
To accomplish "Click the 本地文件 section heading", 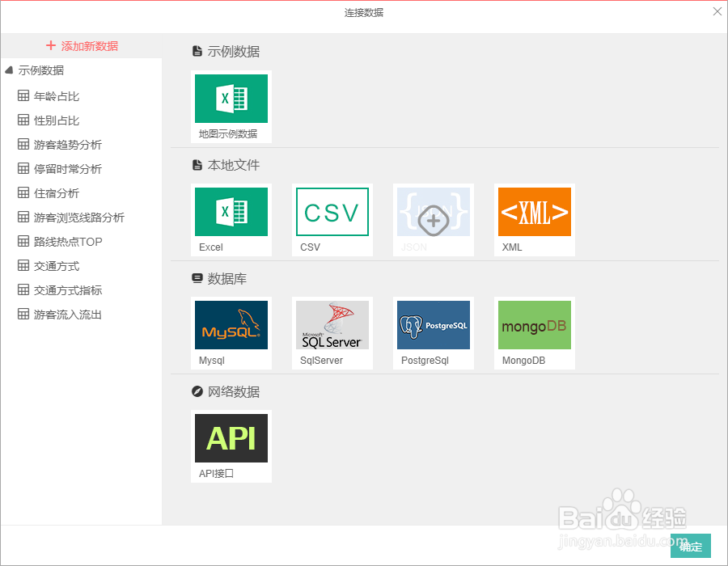I will (x=226, y=165).
